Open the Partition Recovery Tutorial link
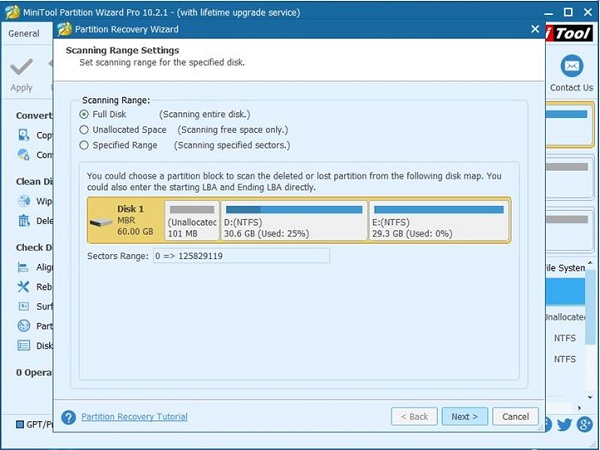This screenshot has height=450, width=600. [x=134, y=416]
